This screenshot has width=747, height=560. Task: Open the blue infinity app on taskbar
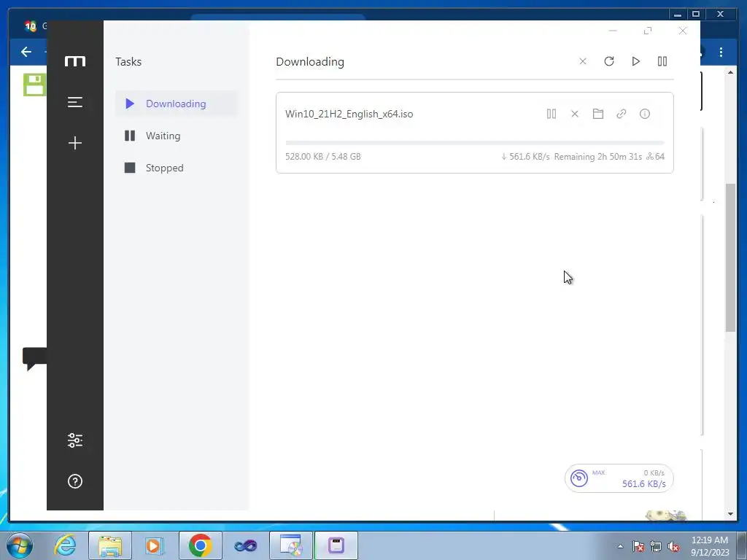pos(245,545)
